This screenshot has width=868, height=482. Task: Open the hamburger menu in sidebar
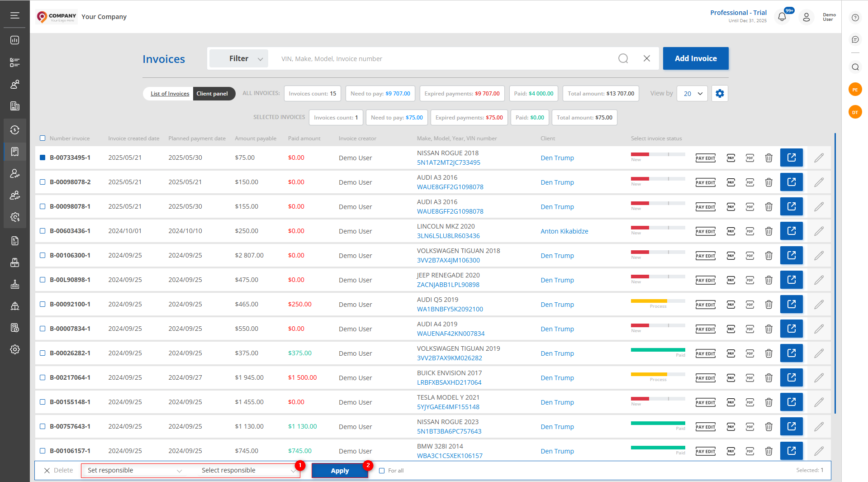coord(15,16)
